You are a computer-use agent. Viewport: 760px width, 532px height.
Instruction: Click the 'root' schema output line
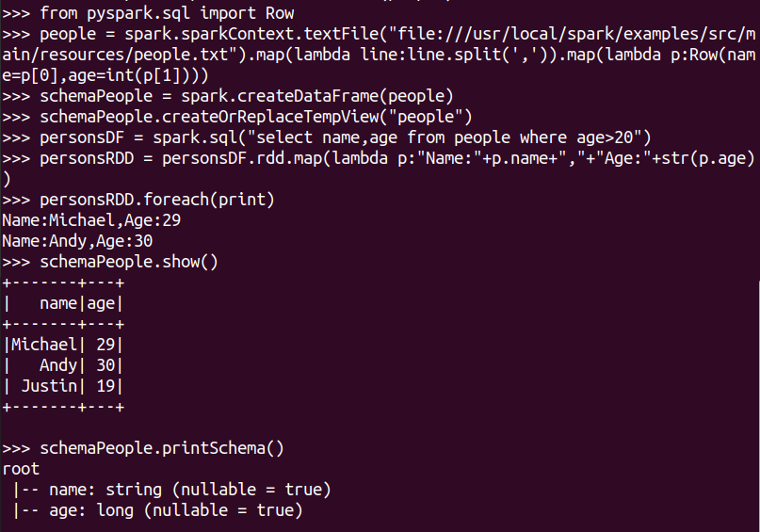point(21,470)
